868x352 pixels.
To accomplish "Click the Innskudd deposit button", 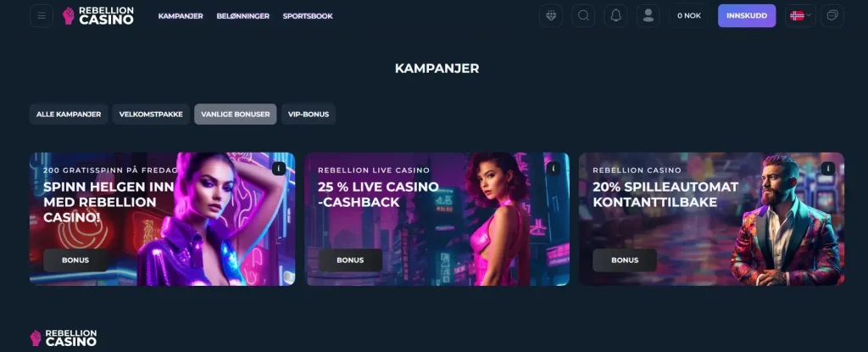I will coord(747,15).
